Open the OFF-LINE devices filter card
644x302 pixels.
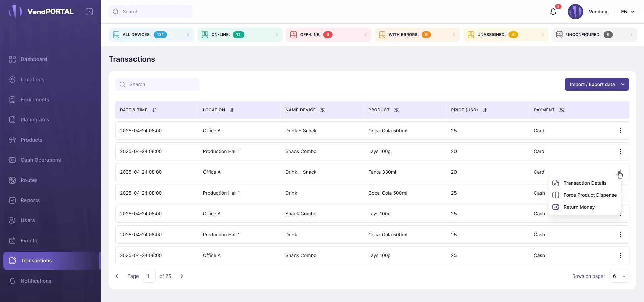tap(328, 35)
